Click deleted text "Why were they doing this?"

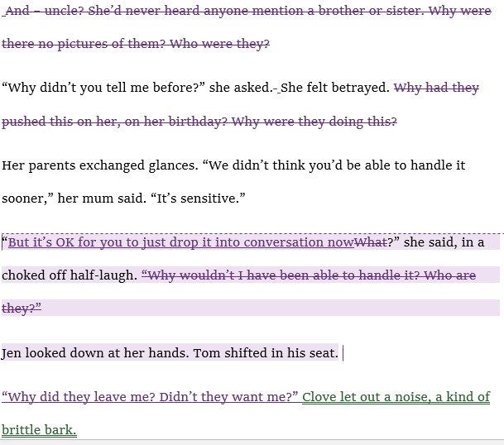pyautogui.click(x=314, y=122)
